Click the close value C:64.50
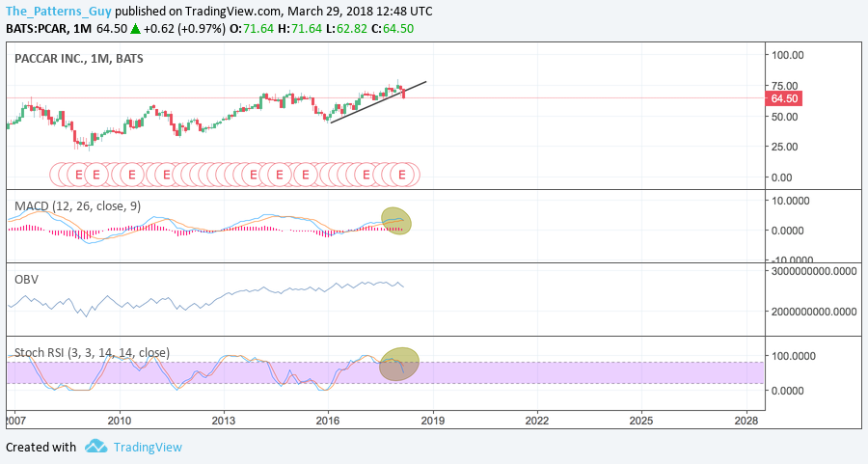 tap(392, 29)
